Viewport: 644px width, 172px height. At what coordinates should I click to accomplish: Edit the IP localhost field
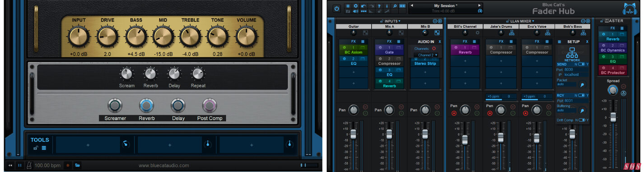pyautogui.click(x=576, y=75)
